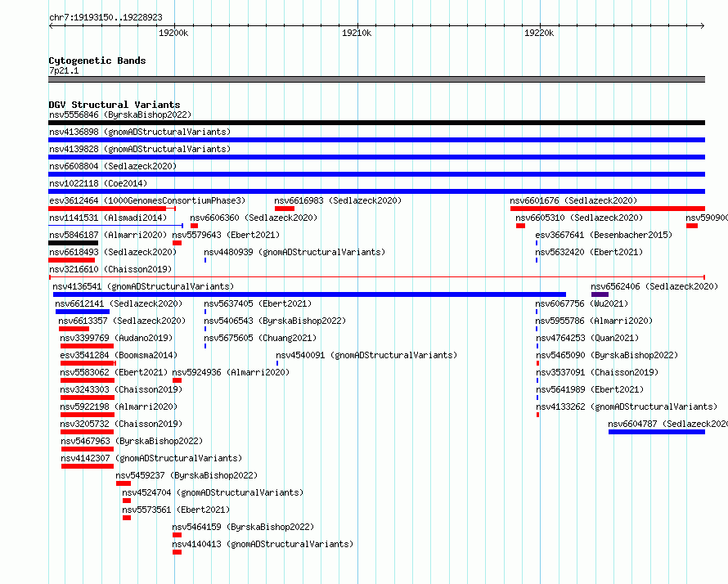Open nsv4139828 (gnomADStructuralVariants) entry

(140, 149)
